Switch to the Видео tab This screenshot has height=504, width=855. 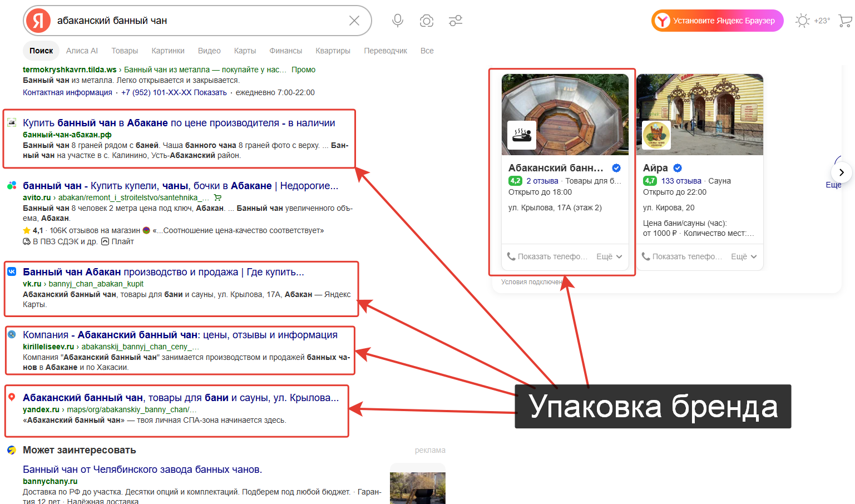209,51
